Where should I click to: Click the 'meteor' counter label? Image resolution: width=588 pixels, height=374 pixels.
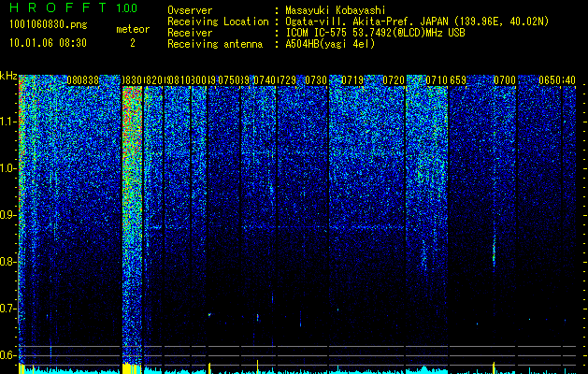click(x=133, y=29)
